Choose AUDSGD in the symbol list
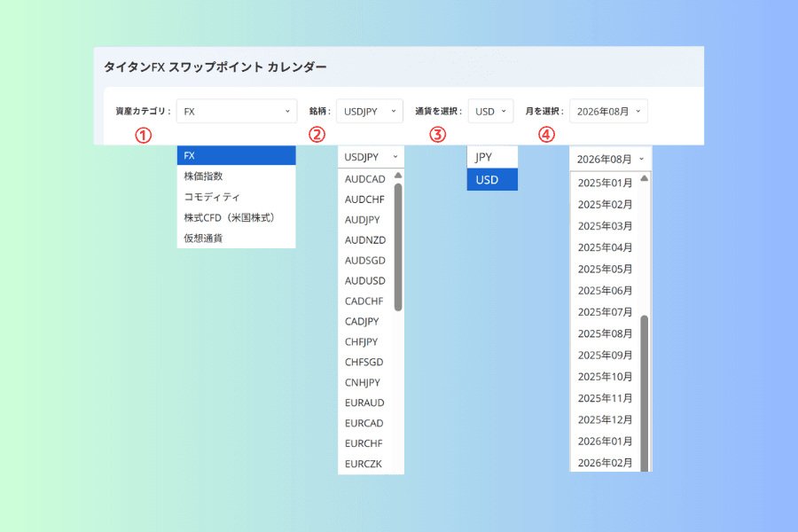Screen dimensions: 798x532 366,260
